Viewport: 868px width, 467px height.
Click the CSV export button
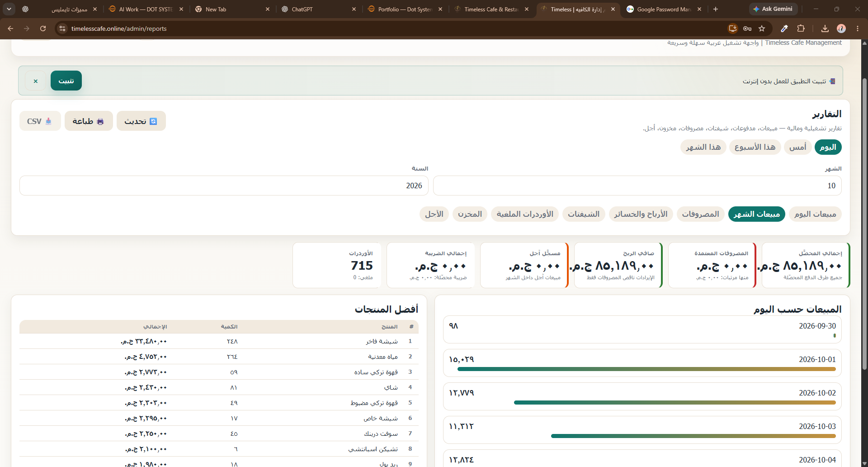[40, 121]
